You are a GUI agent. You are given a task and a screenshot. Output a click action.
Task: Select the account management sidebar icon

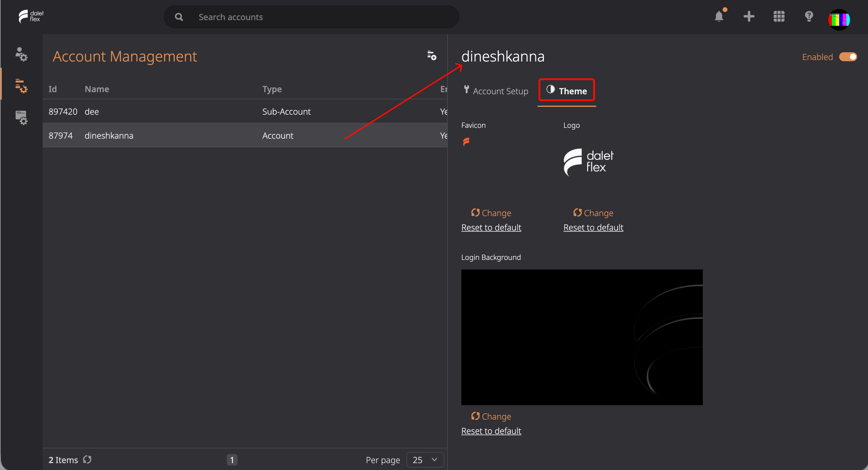tap(21, 86)
